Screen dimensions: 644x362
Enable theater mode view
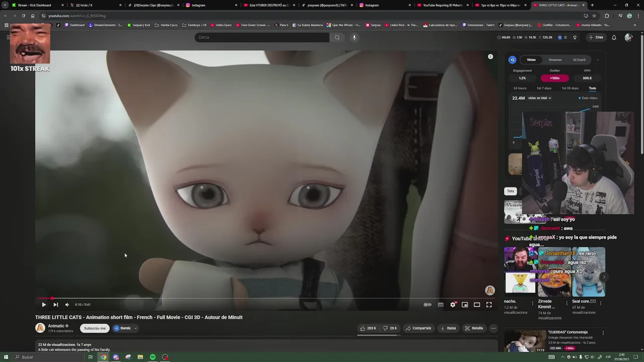click(x=477, y=305)
